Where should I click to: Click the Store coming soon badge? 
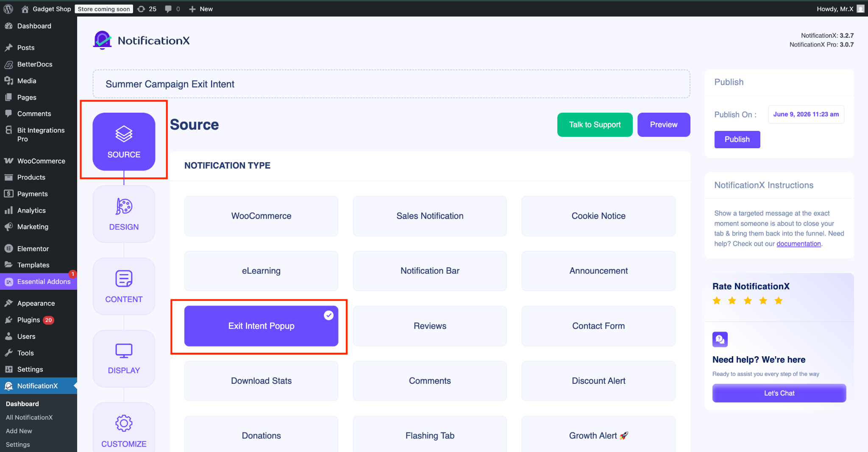pos(104,9)
